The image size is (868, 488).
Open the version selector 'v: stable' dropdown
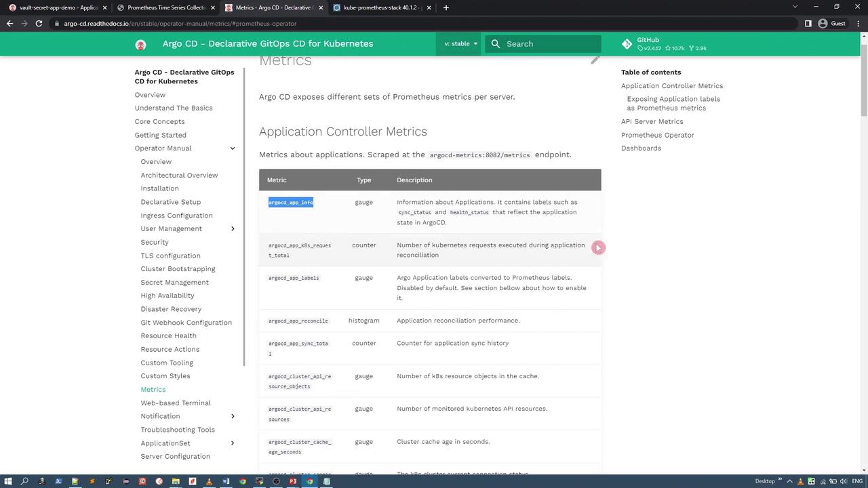coord(460,44)
